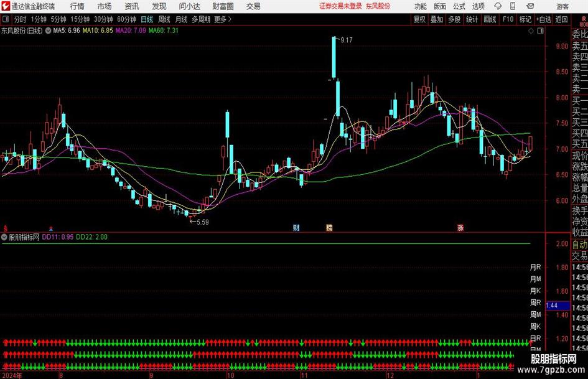Switch to the 30分钟 period tab
Screen dimensions: 588x379
tap(103, 19)
